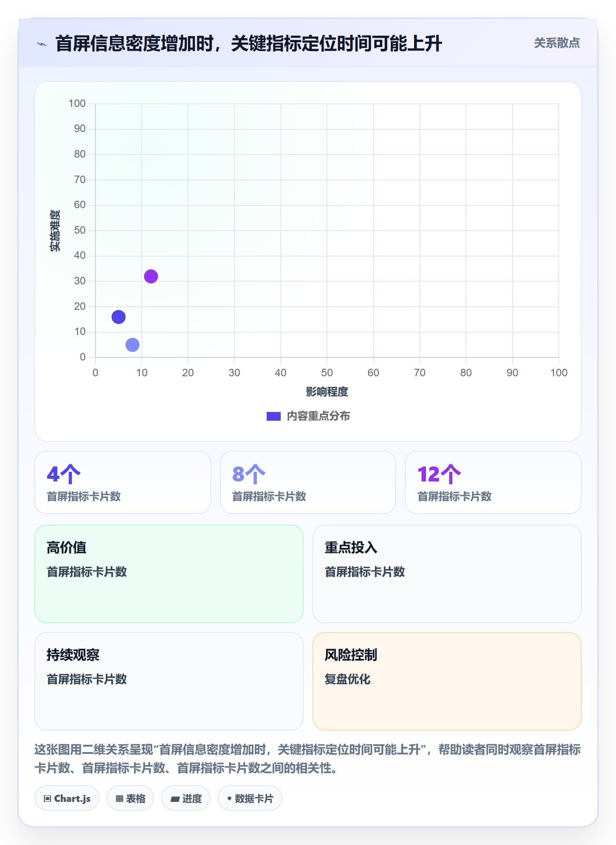Select the 重点投入 quadrant card
Image resolution: width=616 pixels, height=845 pixels.
pyautogui.click(x=447, y=574)
